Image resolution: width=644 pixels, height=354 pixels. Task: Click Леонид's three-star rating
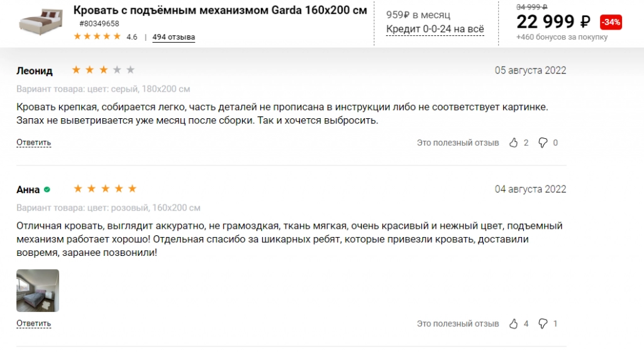103,70
